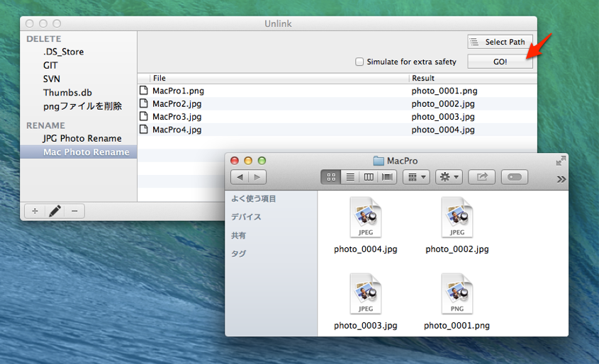The height and width of the screenshot is (364, 599).
Task: Edit the selected rule with pencil icon
Action: pos(55,211)
